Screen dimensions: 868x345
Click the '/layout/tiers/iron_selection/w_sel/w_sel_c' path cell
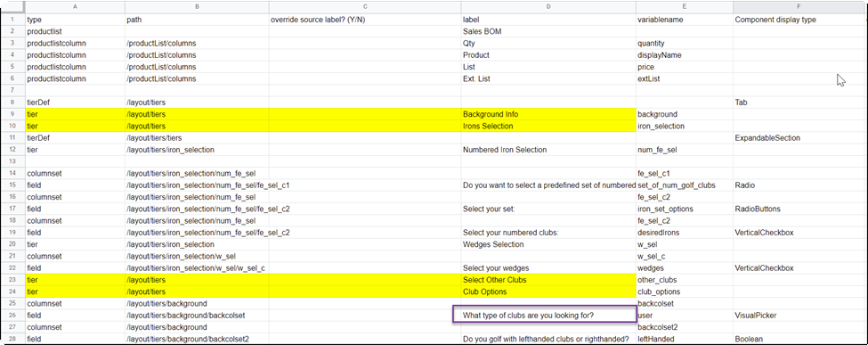coord(197,268)
